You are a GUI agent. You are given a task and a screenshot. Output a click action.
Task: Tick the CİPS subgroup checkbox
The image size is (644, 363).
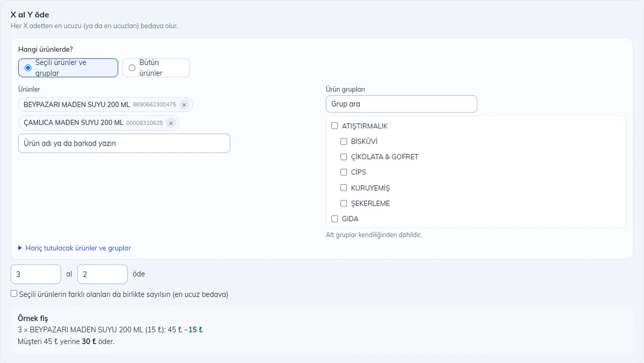(344, 172)
